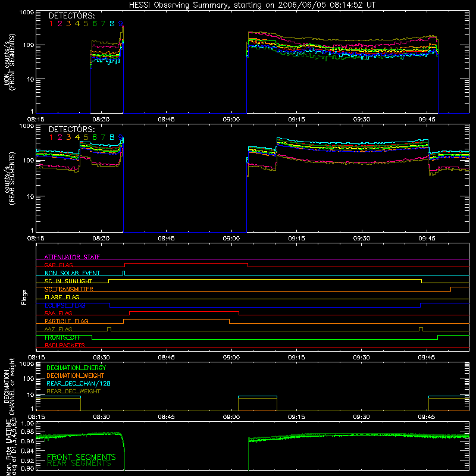This screenshot has height=476, width=476.
Task: Select olive detector 5 in rear segments legend
Action: point(86,137)
